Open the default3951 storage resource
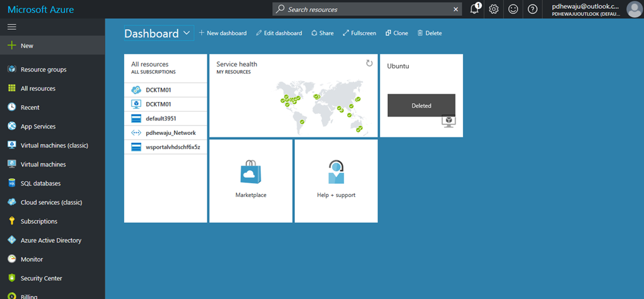 pyautogui.click(x=166, y=118)
